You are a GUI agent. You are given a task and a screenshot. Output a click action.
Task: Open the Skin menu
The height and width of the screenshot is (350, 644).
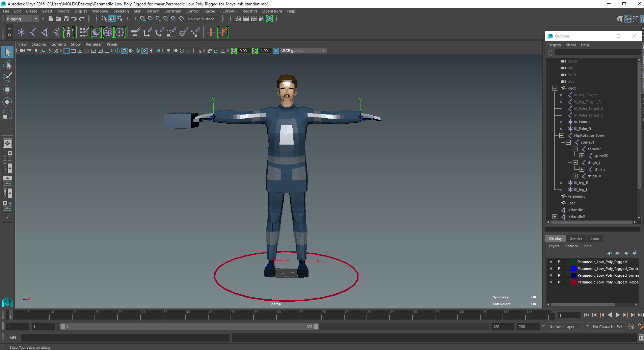click(138, 11)
